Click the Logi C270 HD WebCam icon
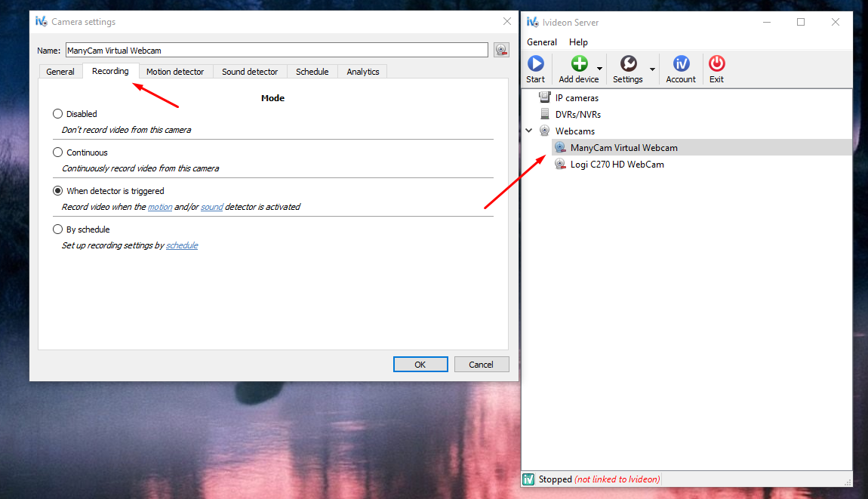The width and height of the screenshot is (868, 499). tap(560, 164)
